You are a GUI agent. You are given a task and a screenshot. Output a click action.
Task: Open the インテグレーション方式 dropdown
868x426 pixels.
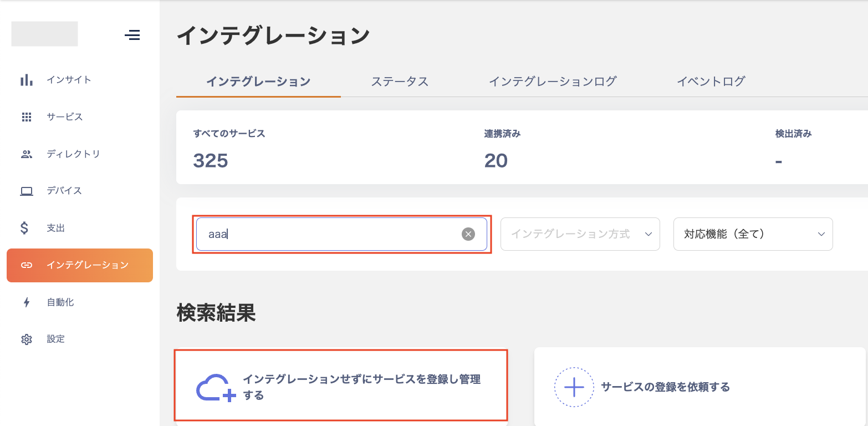[x=580, y=234]
